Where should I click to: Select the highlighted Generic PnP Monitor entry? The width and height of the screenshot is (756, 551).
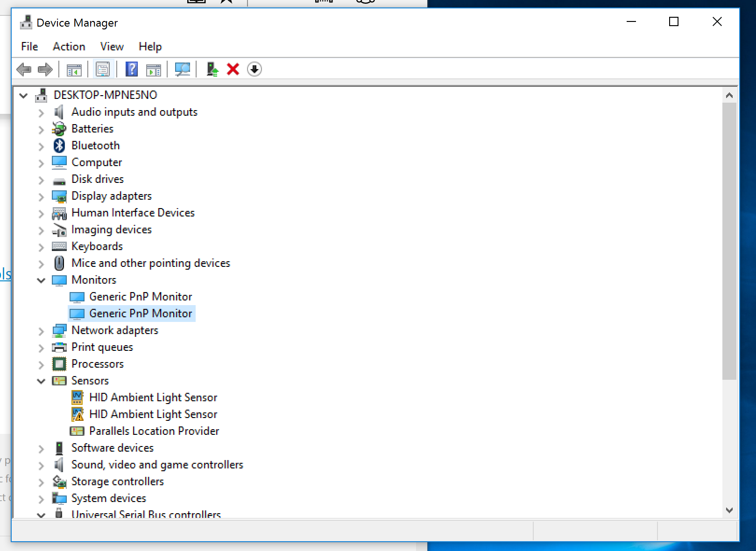pyautogui.click(x=141, y=314)
